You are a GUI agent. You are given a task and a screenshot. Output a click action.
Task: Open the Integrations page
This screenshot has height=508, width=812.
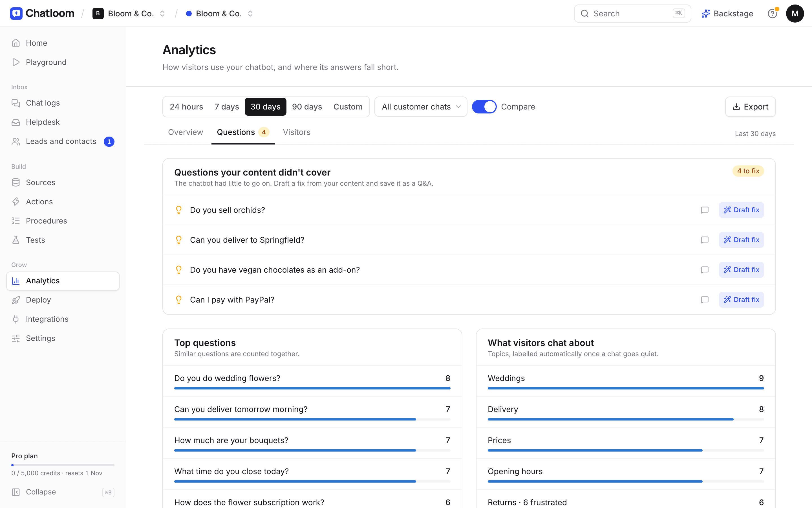pos(63,319)
